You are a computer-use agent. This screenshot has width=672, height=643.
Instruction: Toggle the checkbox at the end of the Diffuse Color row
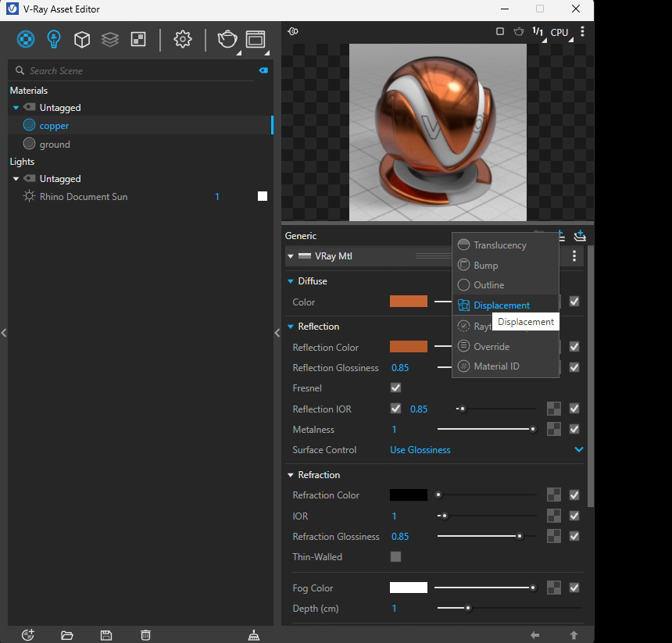tap(574, 302)
